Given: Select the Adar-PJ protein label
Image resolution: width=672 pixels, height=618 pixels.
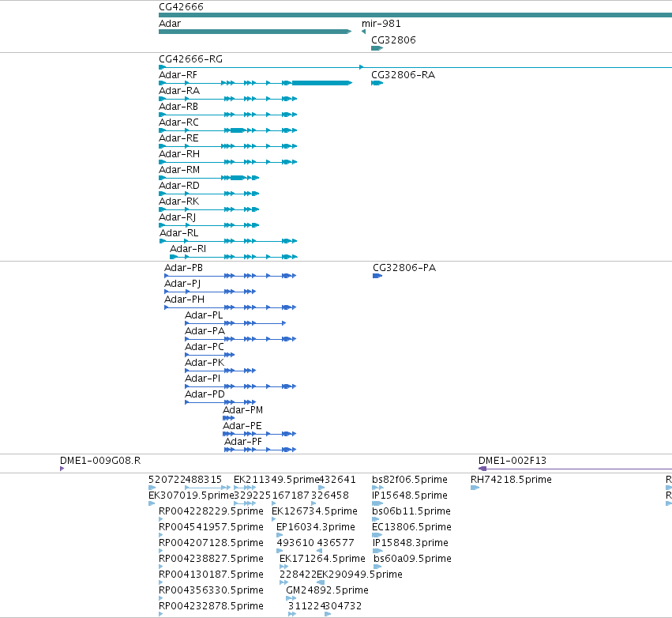Looking at the screenshot, I should click(182, 284).
